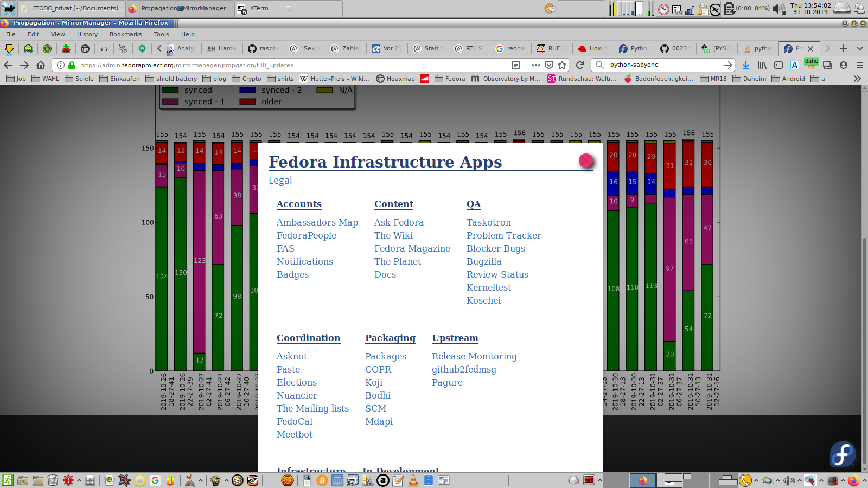Viewport: 868px width, 488px height.
Task: Click the globe icon in the extension toolbar
Action: click(85, 49)
